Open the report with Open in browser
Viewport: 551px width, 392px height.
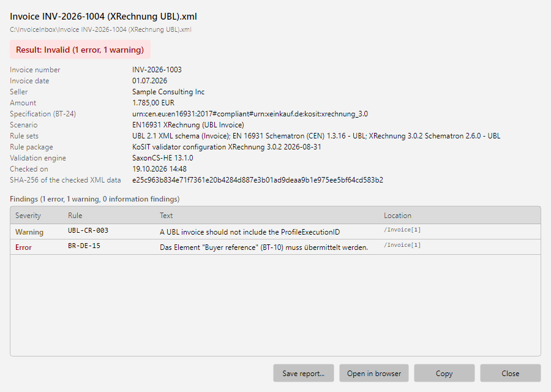coord(374,373)
